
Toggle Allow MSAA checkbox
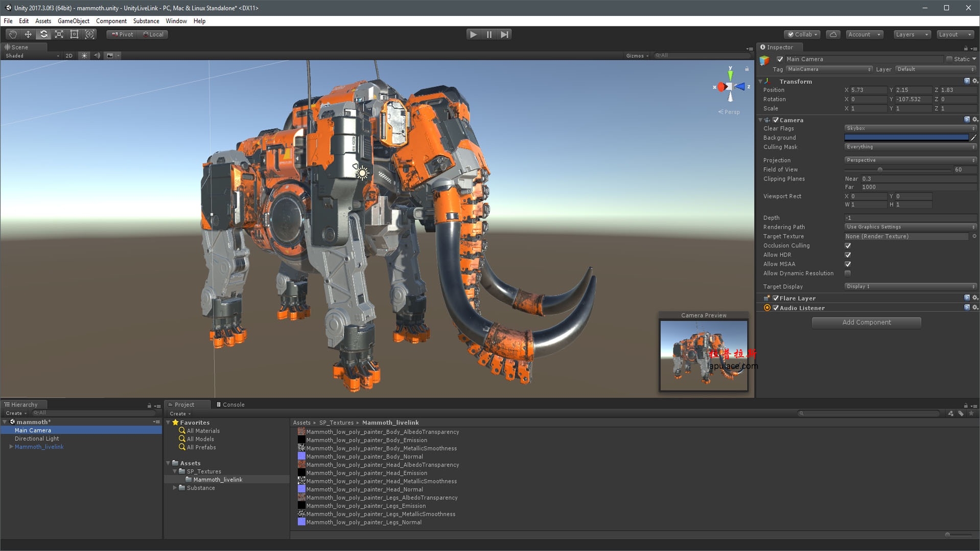pos(848,264)
